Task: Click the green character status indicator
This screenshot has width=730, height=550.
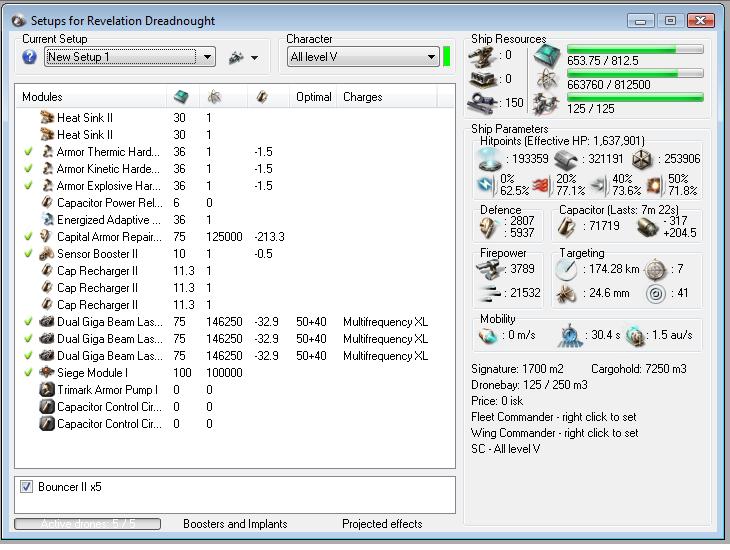Action: click(446, 56)
